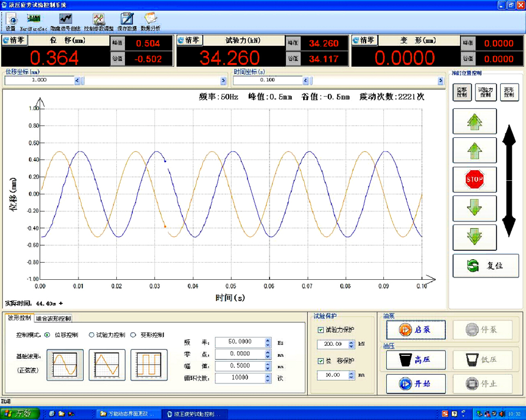Click the 复位 reset button
Image resolution: width=526 pixels, height=420 pixels.
(485, 266)
